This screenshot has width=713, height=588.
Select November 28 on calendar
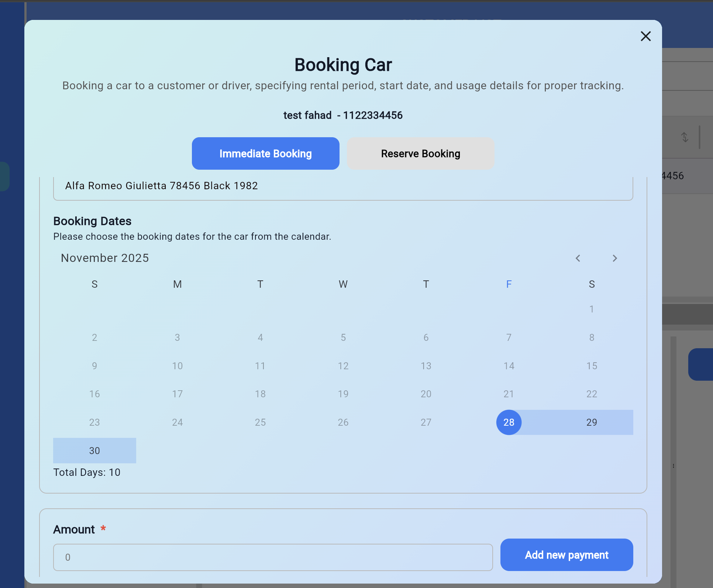point(509,422)
